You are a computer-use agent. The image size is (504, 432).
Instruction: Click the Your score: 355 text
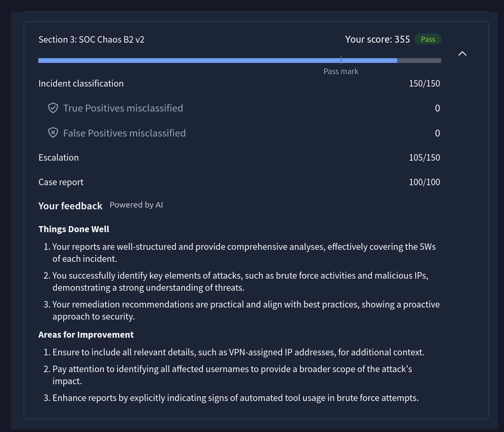377,39
